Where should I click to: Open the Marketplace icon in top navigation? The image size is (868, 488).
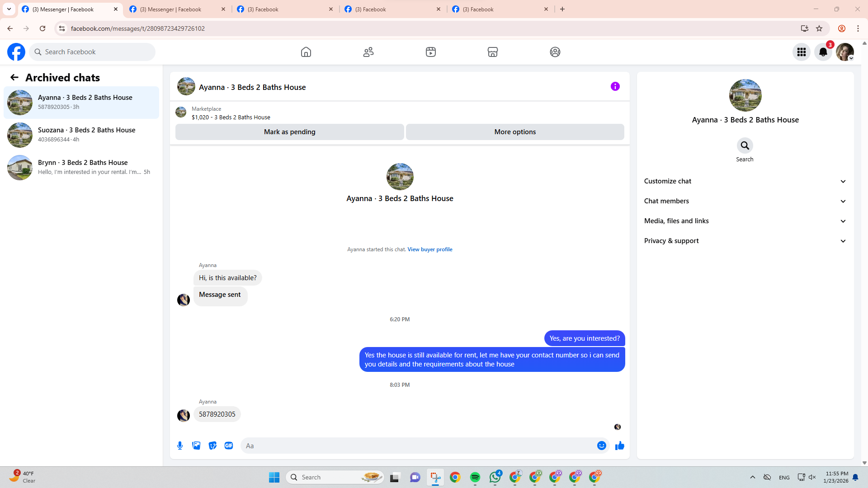(x=492, y=52)
